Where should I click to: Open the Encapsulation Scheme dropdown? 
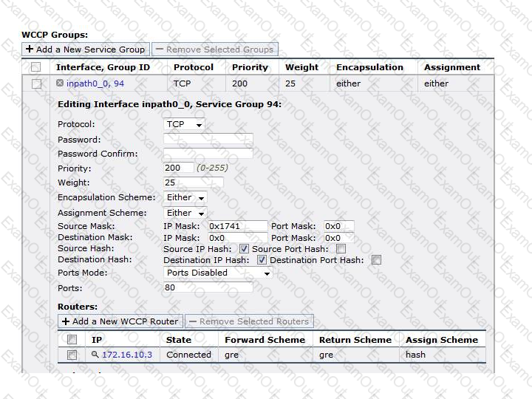click(x=185, y=197)
